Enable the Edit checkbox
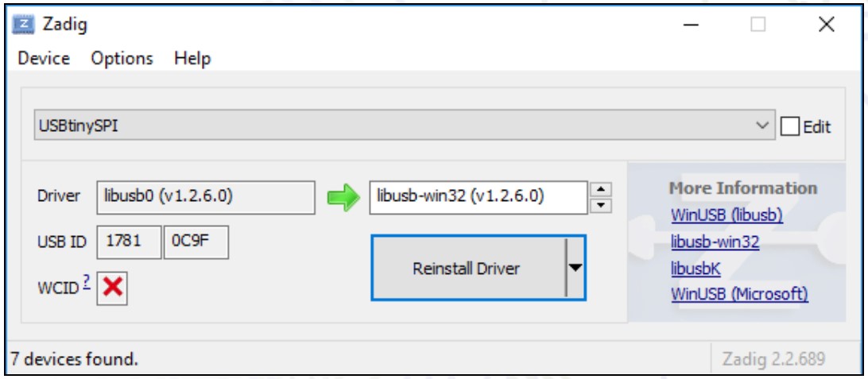 (x=790, y=126)
